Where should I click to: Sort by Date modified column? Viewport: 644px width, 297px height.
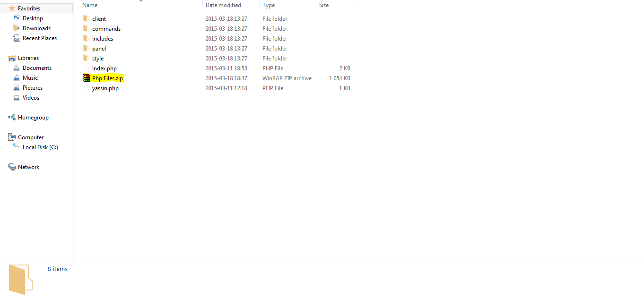click(x=231, y=5)
